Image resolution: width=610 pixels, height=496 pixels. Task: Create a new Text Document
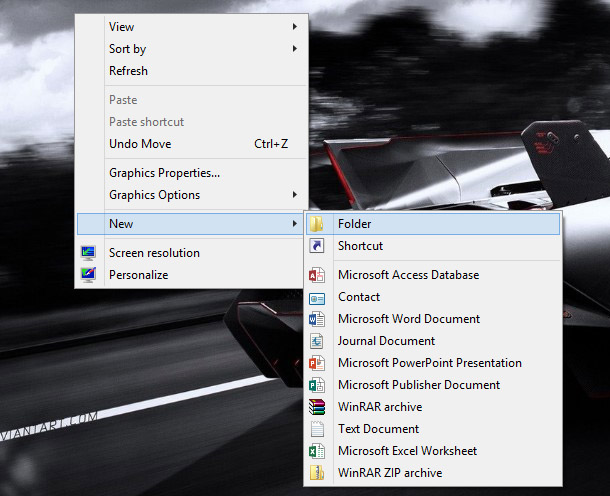click(433, 429)
